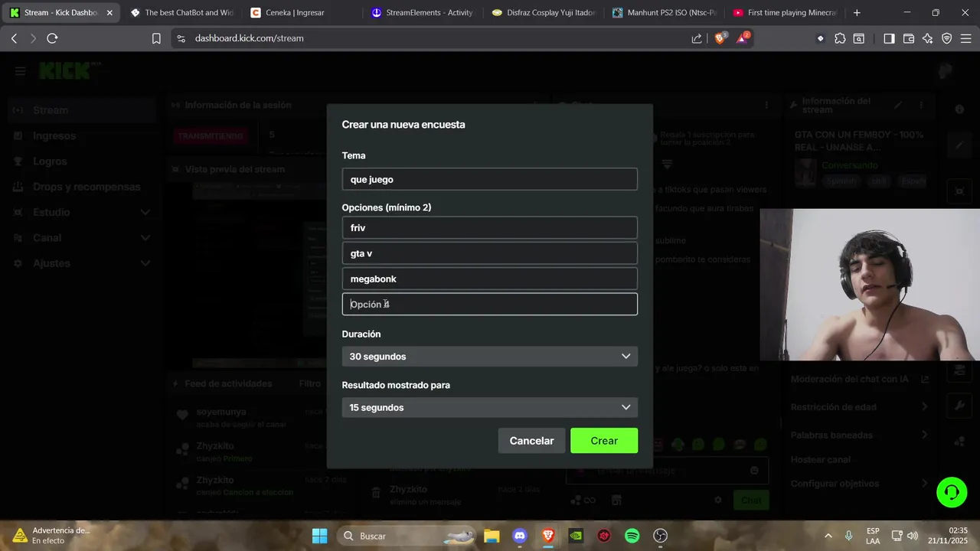980x551 pixels.
Task: Open Brave Rewards triangle icon
Action: click(743, 38)
